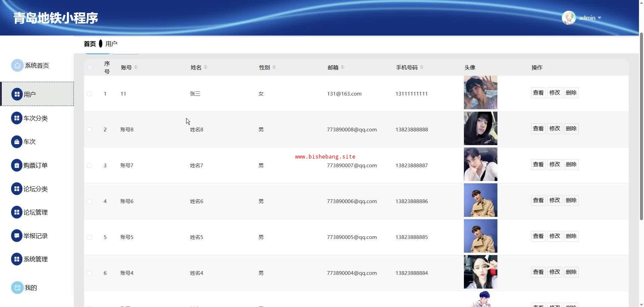Click the page vertical scrollbar thumb

[x=641, y=126]
